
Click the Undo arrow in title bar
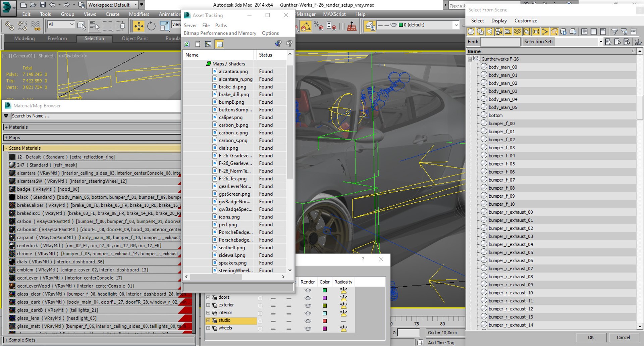[x=52, y=5]
